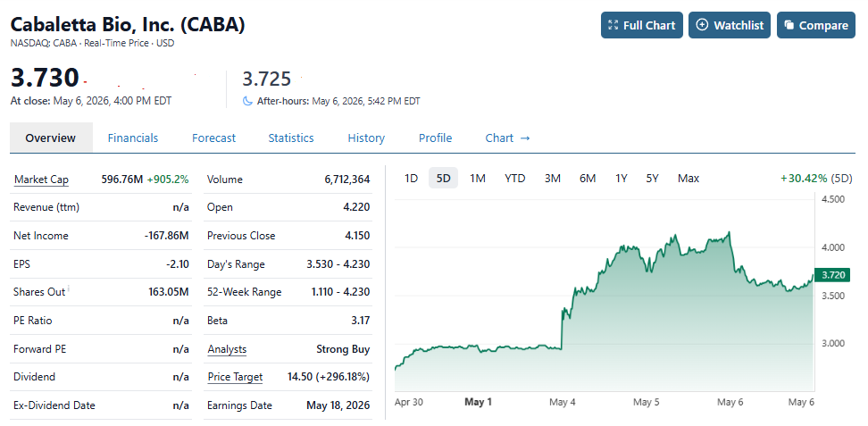Switch chart to YTD range
This screenshot has height=426, width=868.
tap(515, 179)
